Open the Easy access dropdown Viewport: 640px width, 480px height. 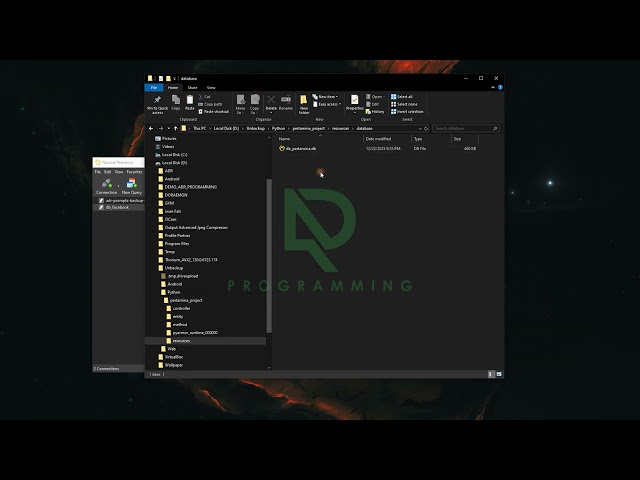pyautogui.click(x=327, y=104)
